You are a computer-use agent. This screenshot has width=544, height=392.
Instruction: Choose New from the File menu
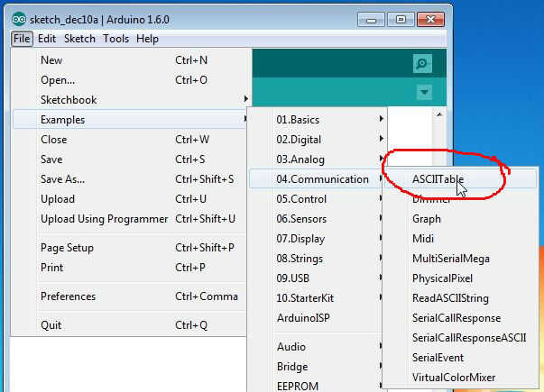[129, 60]
